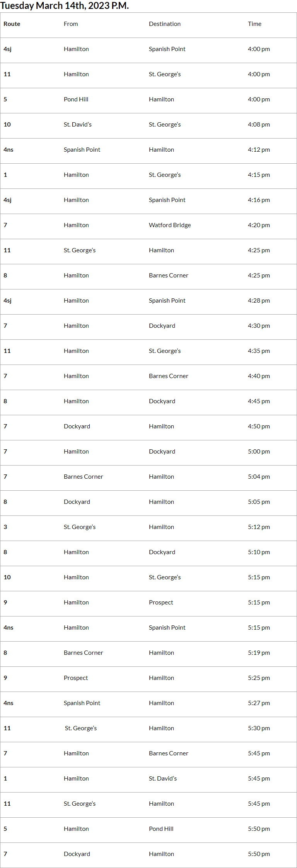This screenshot has height=868, width=297.
Task: Click the Route column header
Action: tap(12, 24)
